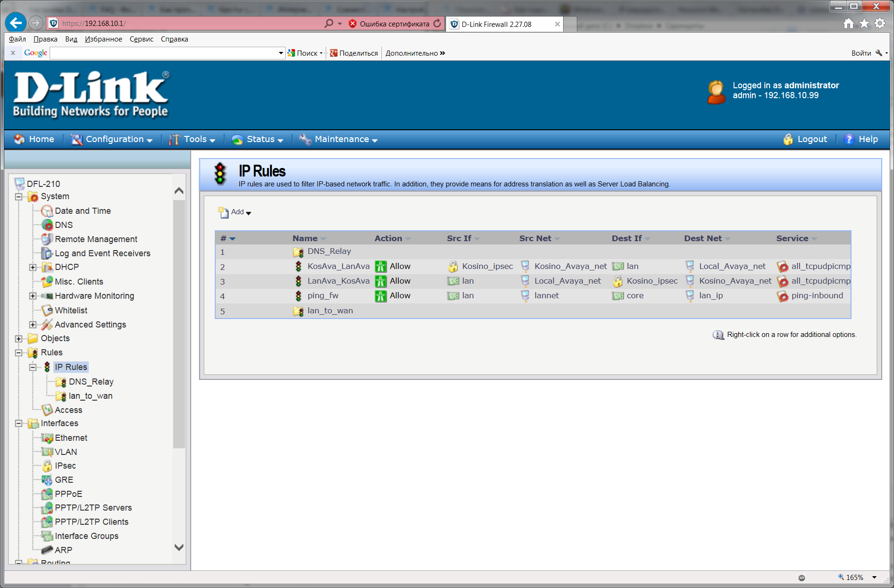This screenshot has height=588, width=894.
Task: Click the Whitelist icon in System tree
Action: (x=47, y=311)
